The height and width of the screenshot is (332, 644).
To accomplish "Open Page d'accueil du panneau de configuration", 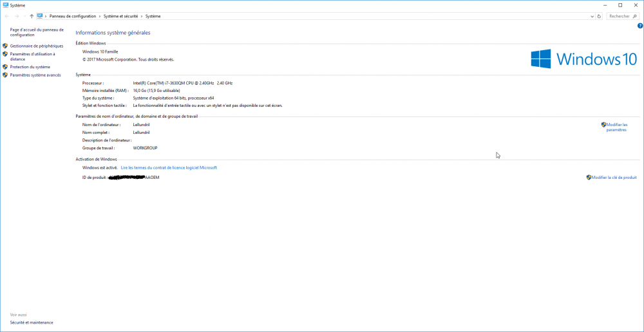I will [37, 32].
